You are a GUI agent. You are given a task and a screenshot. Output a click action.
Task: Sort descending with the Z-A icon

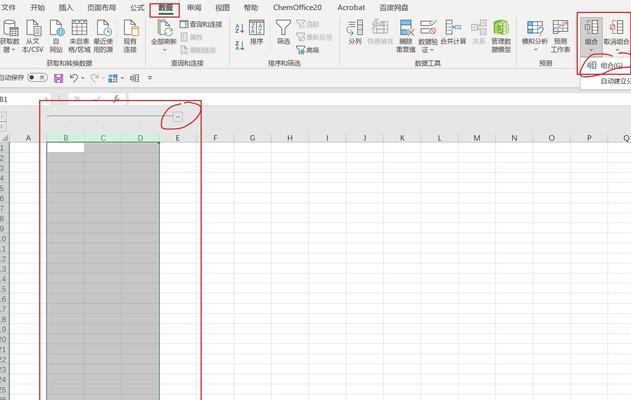(x=240, y=45)
